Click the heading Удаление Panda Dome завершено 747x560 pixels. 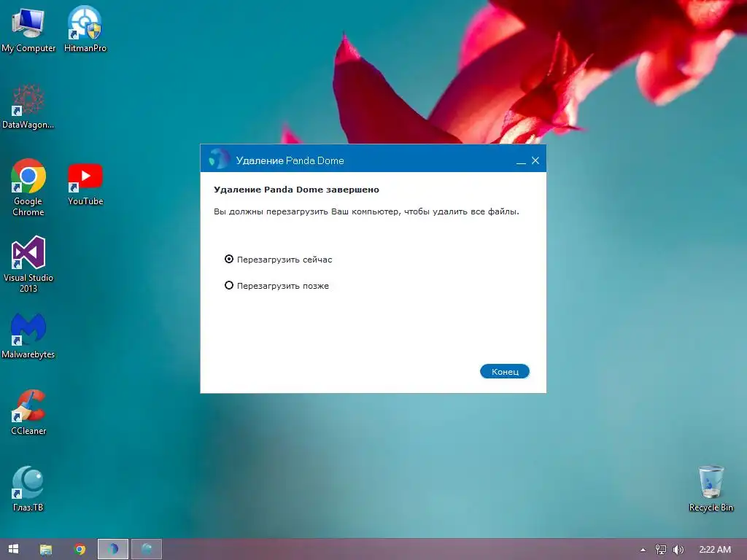click(296, 190)
